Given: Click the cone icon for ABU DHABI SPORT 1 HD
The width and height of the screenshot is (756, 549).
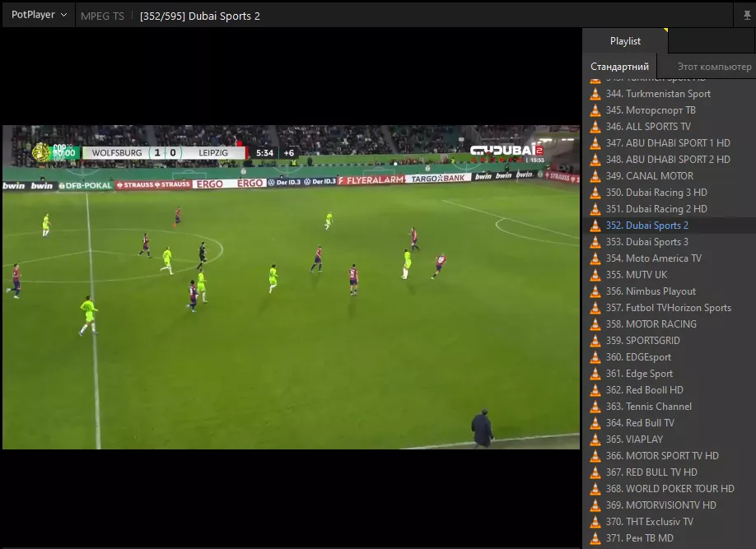Looking at the screenshot, I should coord(595,143).
